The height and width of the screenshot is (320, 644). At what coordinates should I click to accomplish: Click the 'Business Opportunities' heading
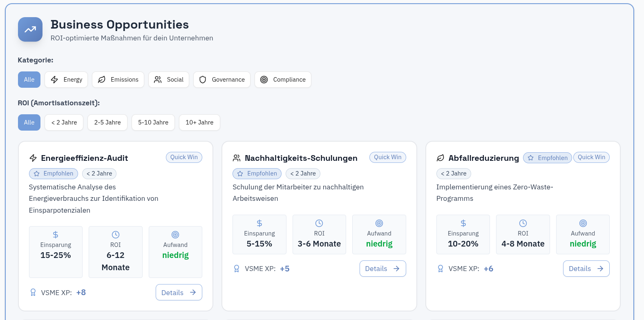pos(120,24)
